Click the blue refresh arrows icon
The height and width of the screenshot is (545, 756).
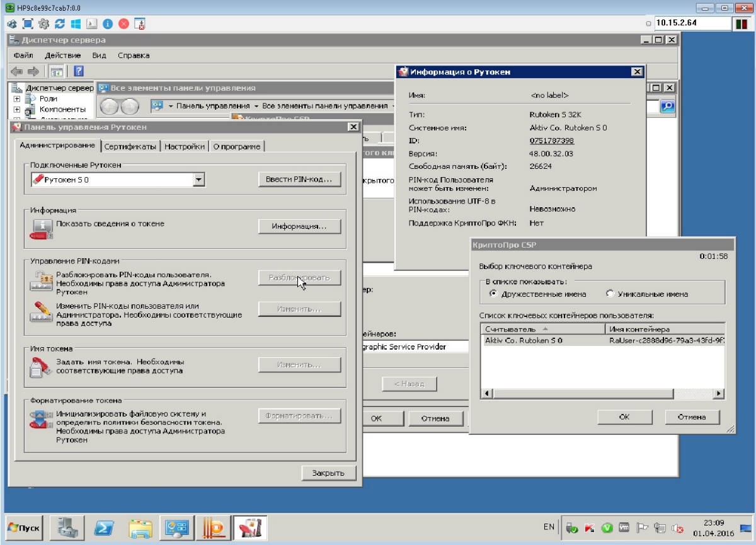click(60, 24)
